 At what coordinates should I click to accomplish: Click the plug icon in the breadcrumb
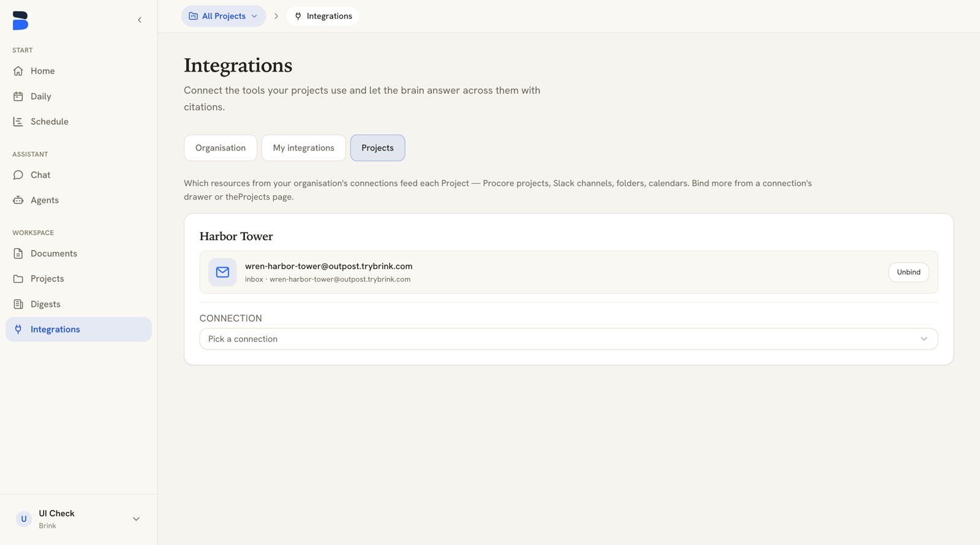298,16
